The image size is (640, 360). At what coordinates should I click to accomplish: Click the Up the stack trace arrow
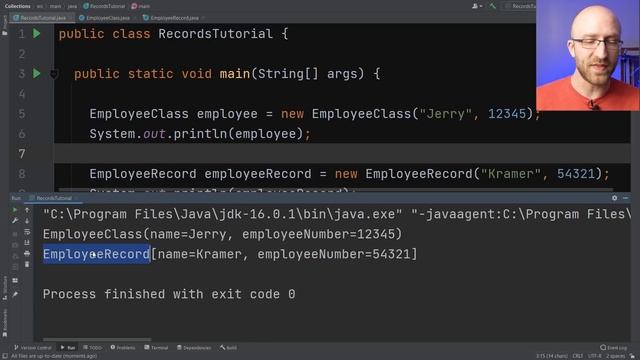click(27, 210)
